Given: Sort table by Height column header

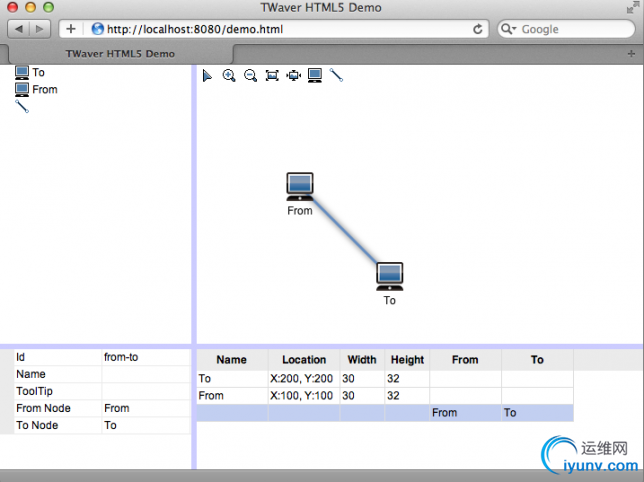Looking at the screenshot, I should (407, 360).
